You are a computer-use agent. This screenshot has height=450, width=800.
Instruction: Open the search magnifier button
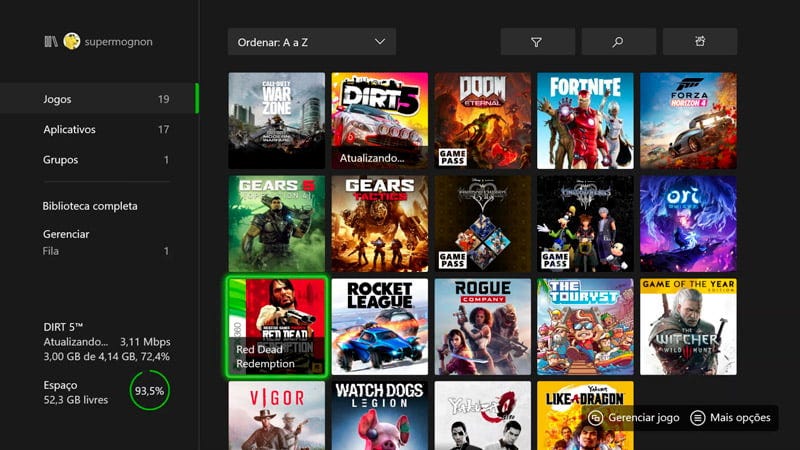point(618,42)
